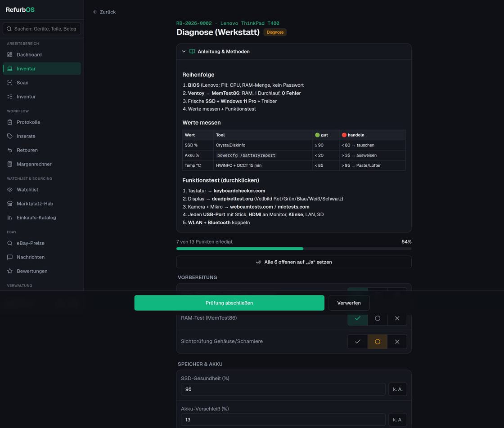Set RAM-Test (MemTest86) to open circle

point(378,318)
